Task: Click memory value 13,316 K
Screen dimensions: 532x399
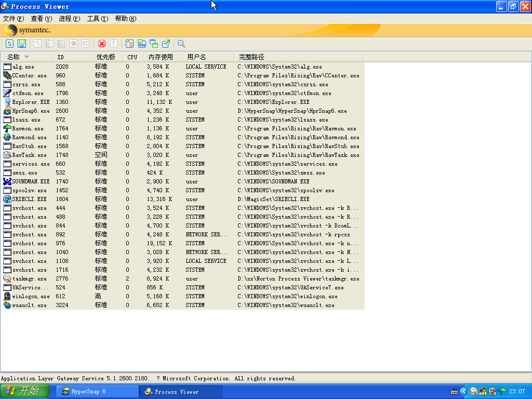Action: pos(159,199)
